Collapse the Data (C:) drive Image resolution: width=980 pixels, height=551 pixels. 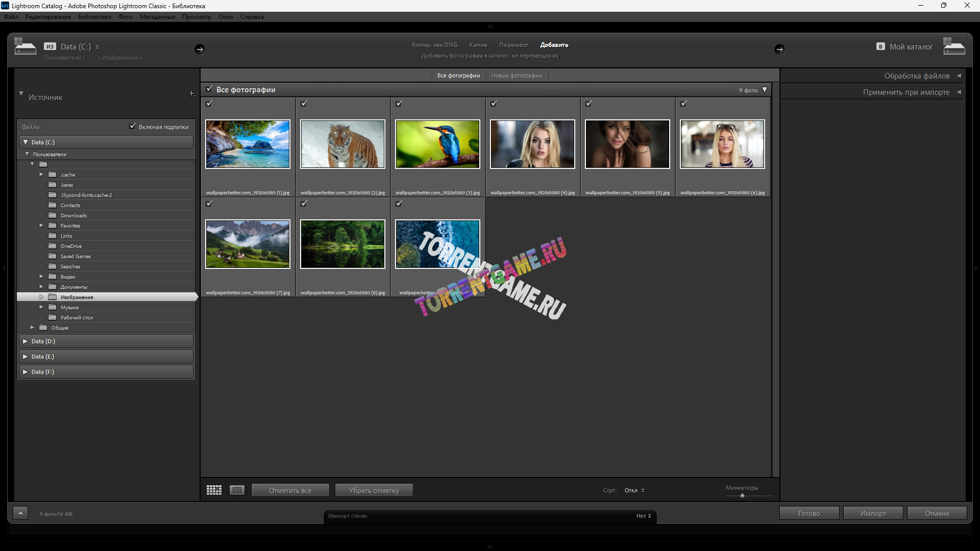point(26,142)
